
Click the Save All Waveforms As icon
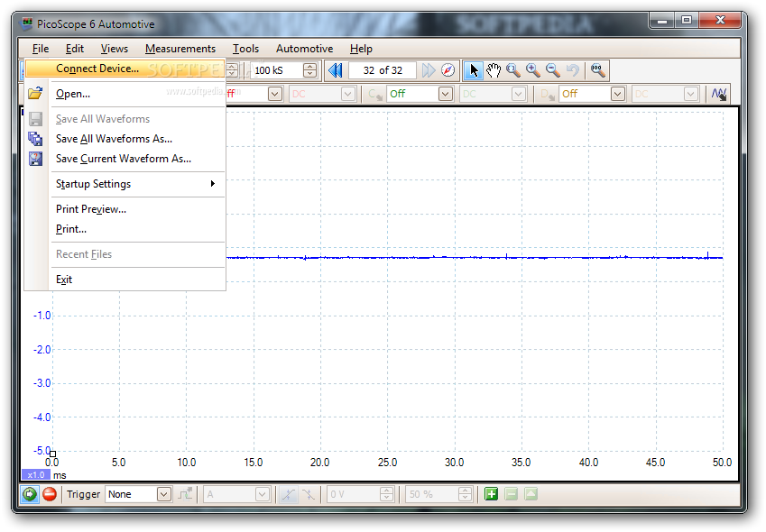coord(35,139)
